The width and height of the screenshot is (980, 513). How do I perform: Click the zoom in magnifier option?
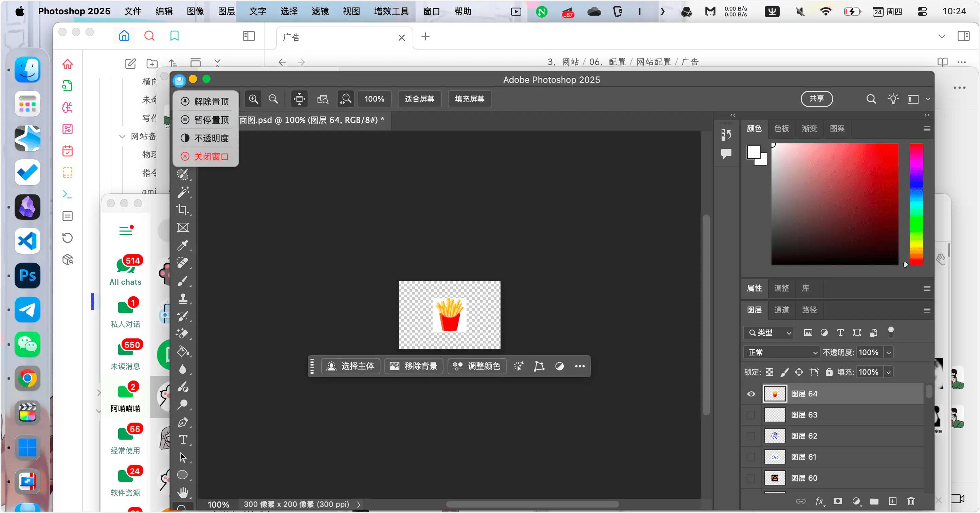[x=253, y=99]
